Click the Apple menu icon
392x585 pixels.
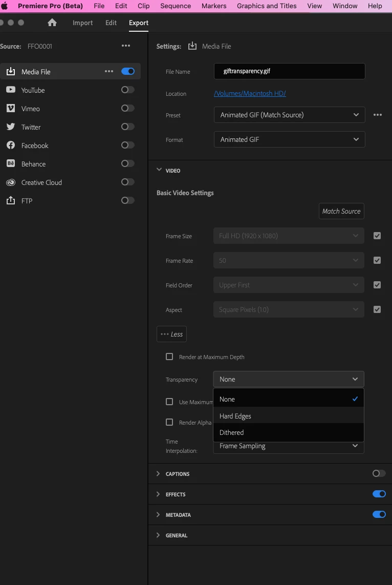click(5, 6)
